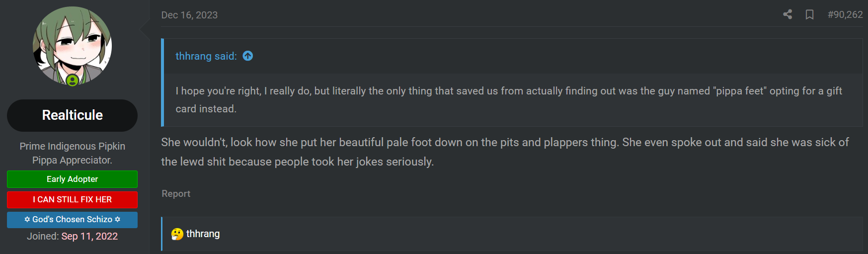Click the share post icon
Image resolution: width=868 pixels, height=254 pixels.
788,14
